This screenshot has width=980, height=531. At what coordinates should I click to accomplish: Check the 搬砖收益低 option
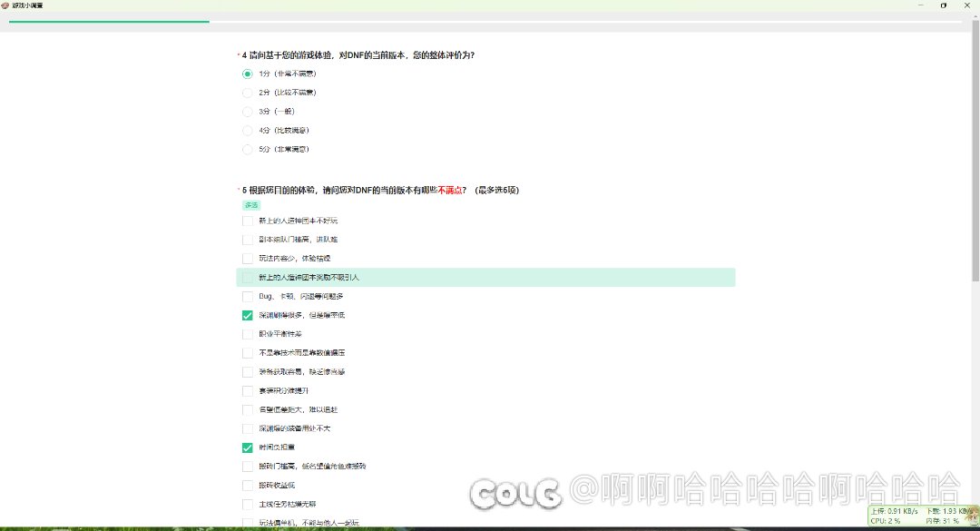point(248,486)
